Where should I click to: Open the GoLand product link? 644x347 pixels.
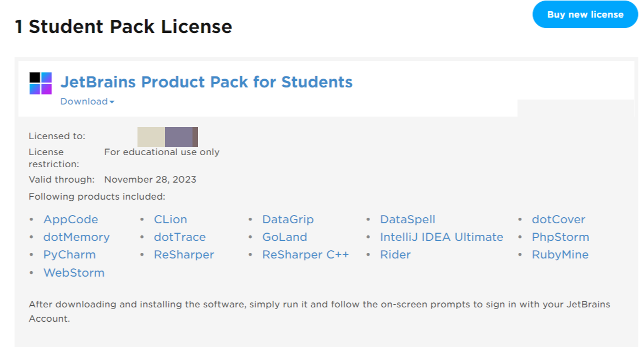click(285, 237)
